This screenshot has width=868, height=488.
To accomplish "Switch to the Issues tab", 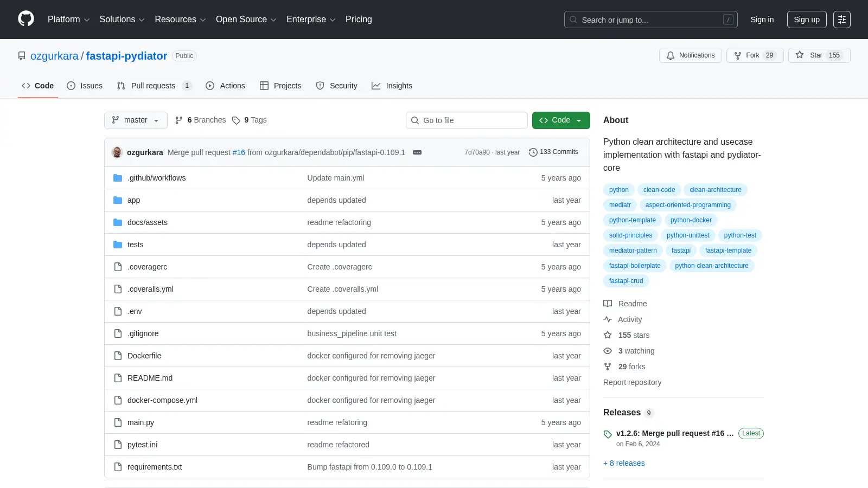I will pos(85,86).
